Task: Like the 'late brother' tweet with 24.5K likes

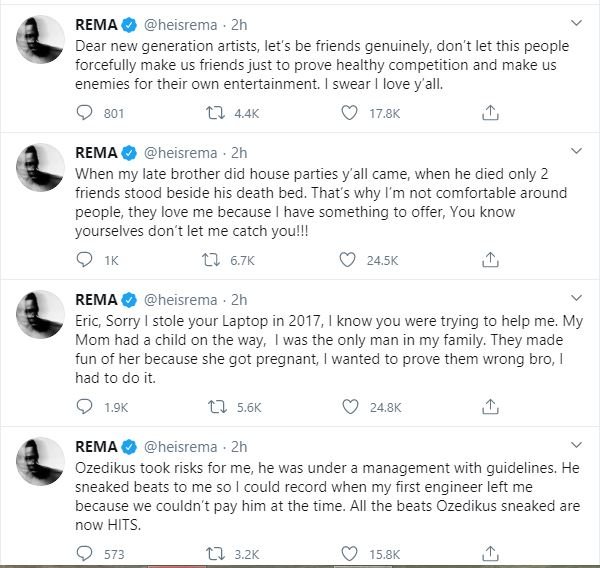Action: 347,260
